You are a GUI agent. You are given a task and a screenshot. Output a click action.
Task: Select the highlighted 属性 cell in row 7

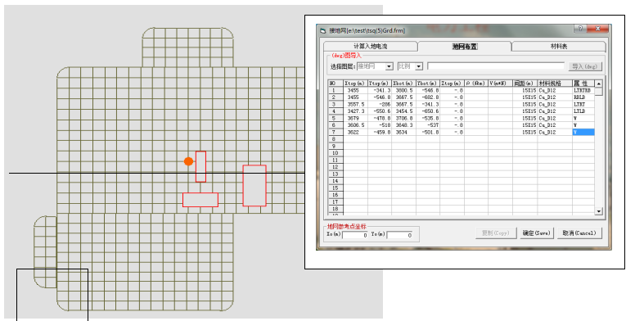point(583,133)
